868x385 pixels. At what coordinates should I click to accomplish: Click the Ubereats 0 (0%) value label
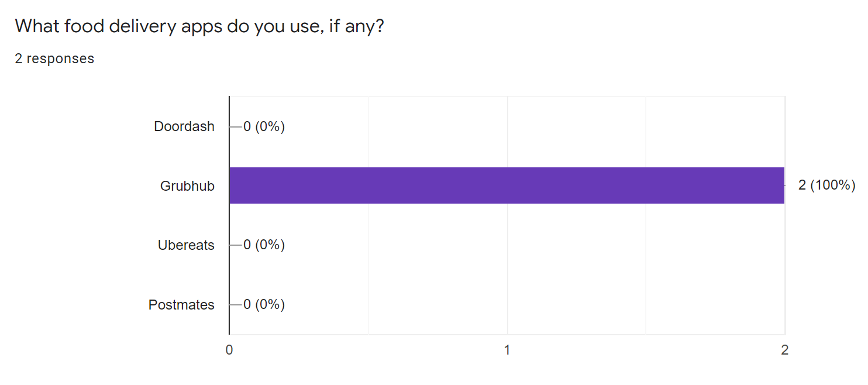coord(264,245)
